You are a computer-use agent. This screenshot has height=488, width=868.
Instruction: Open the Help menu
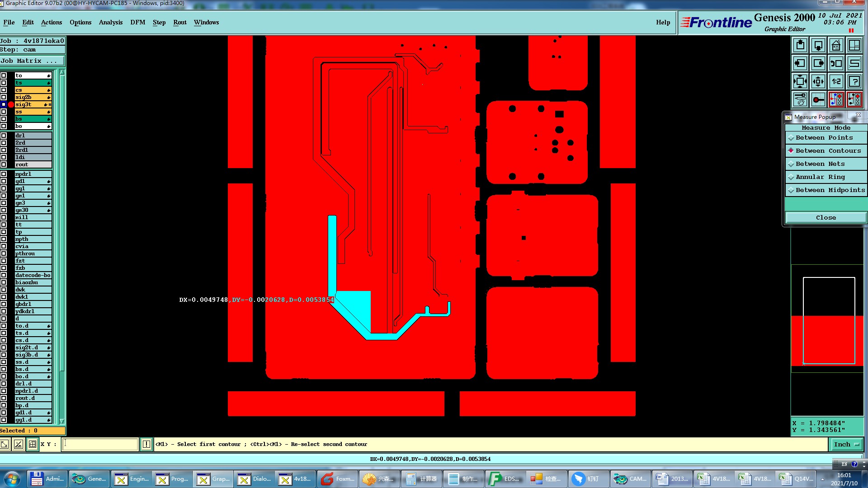pyautogui.click(x=663, y=23)
